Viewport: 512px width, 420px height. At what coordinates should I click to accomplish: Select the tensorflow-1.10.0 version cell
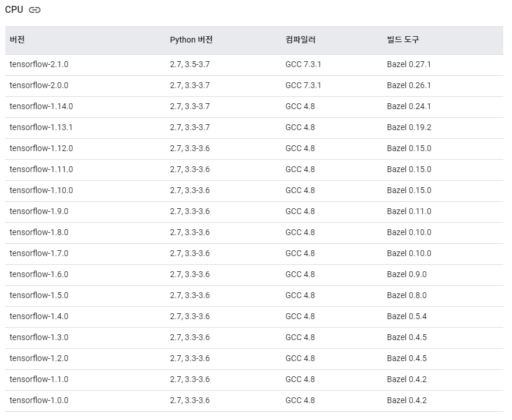tap(41, 190)
